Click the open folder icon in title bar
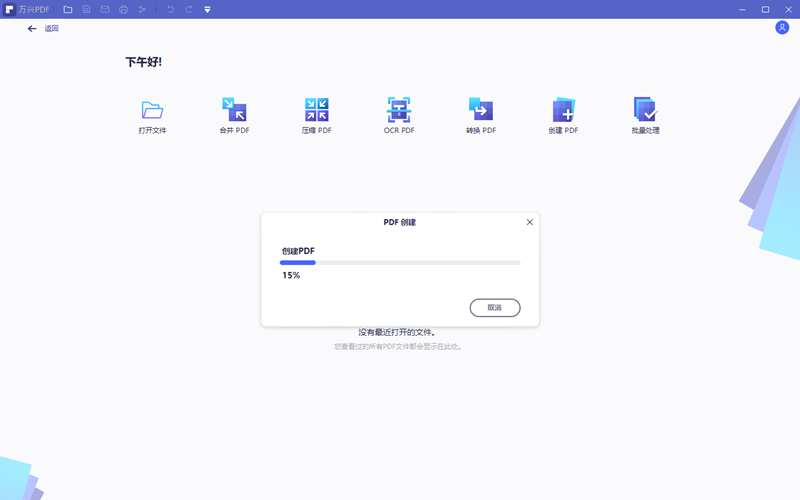Image resolution: width=800 pixels, height=500 pixels. coord(68,9)
